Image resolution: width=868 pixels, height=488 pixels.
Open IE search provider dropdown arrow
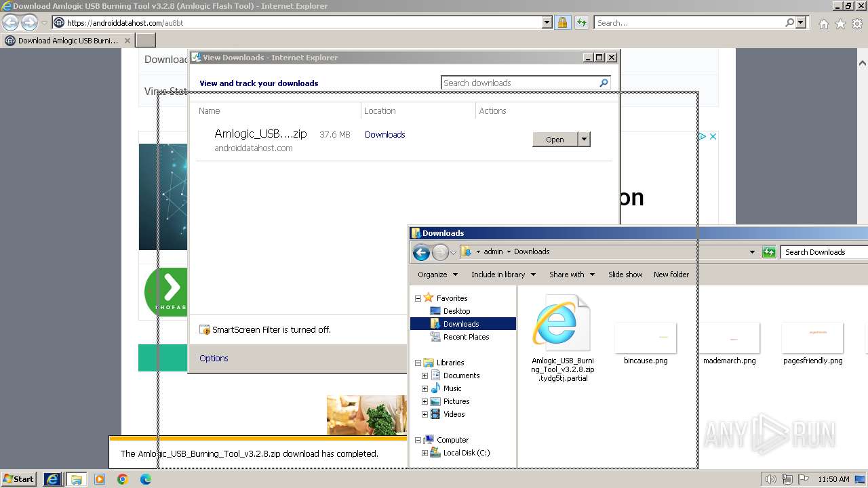[x=801, y=22]
